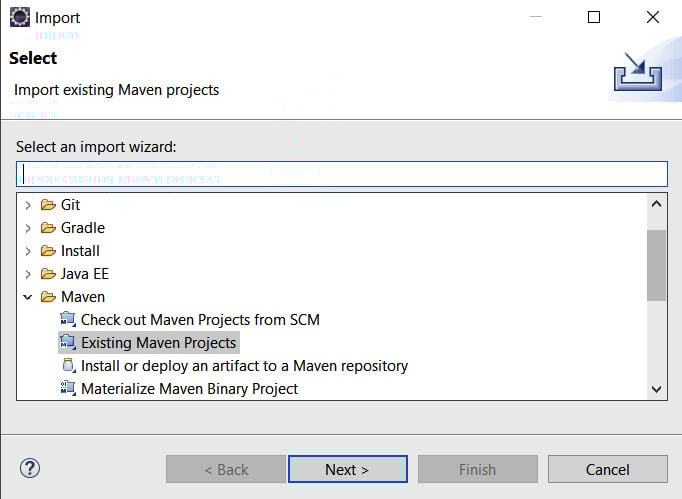
Task: Click the Git folder icon
Action: tap(48, 204)
